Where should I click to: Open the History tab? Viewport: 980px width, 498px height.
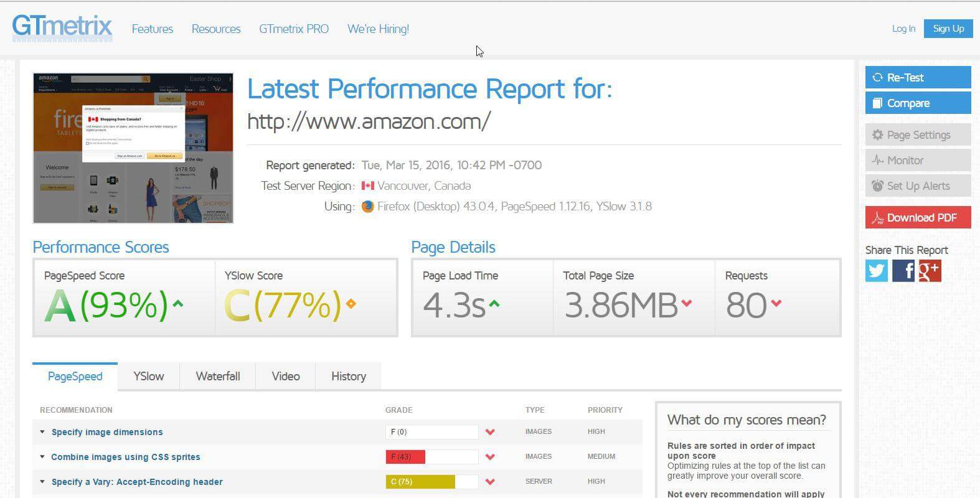pyautogui.click(x=349, y=377)
